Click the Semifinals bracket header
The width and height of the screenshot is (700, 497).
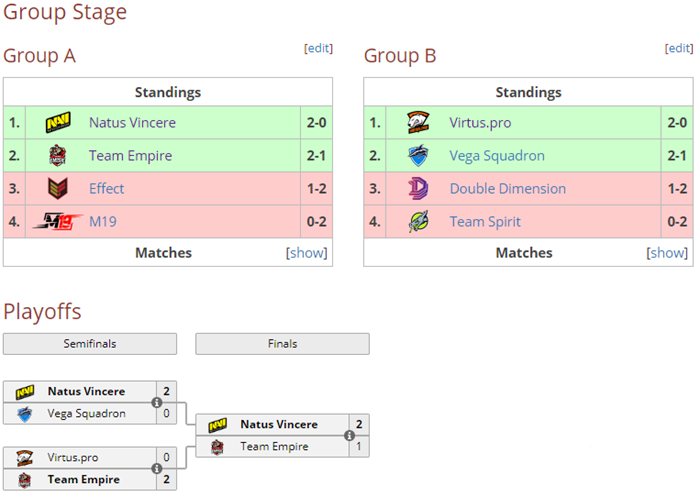(x=90, y=344)
